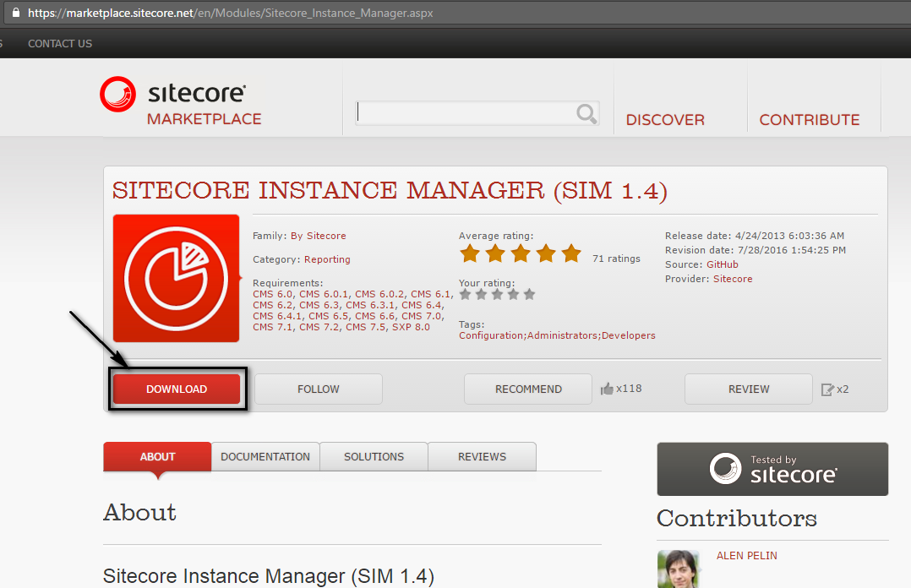Image resolution: width=911 pixels, height=588 pixels.
Task: Click the About heading
Action: tap(139, 513)
